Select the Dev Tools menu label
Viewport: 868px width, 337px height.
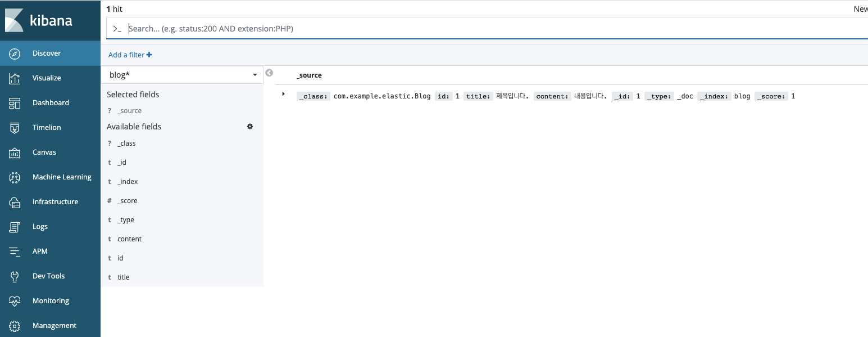coord(48,276)
